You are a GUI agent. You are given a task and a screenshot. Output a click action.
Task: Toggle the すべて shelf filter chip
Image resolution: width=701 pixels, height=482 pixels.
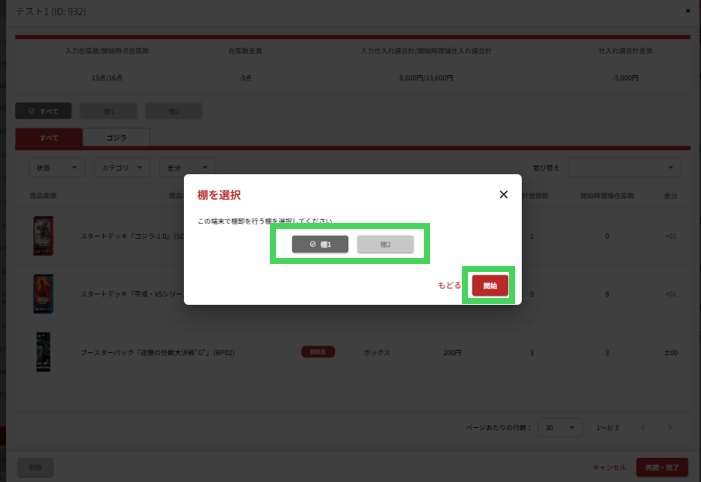[x=43, y=111]
